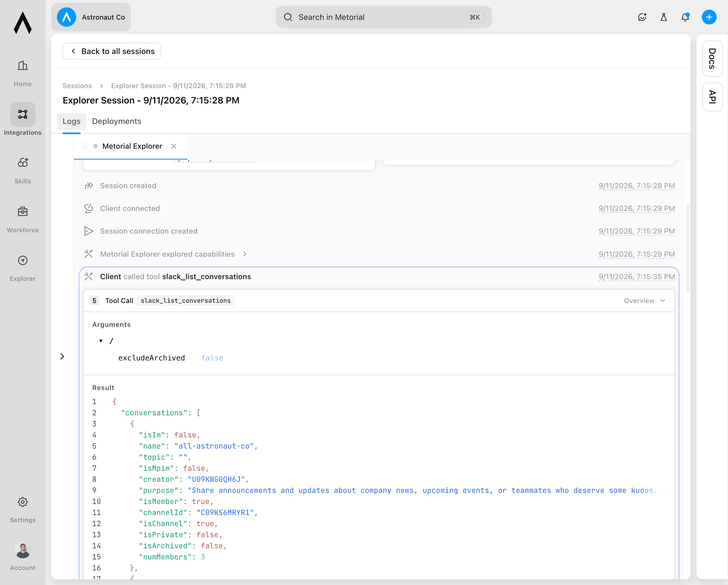Open Home from the sidebar
Screen dimensions: 728x585
(23, 73)
